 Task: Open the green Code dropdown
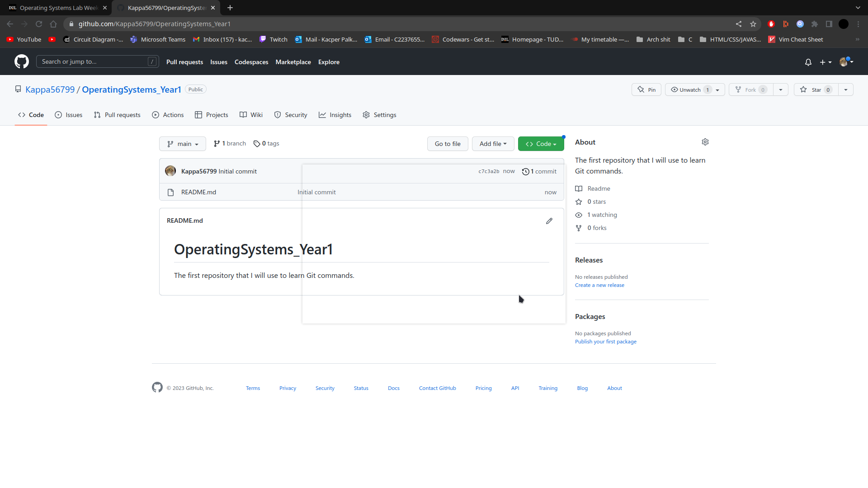pos(541,144)
